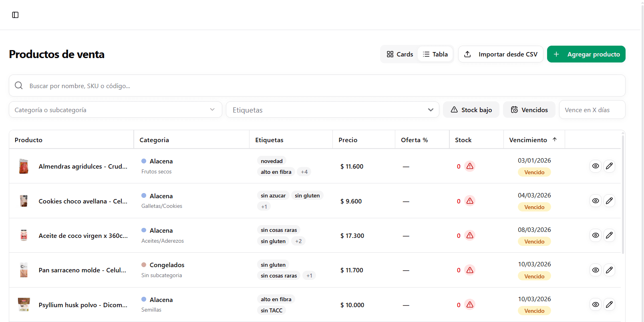Click eye icon for Pan sarraceno molde
This screenshot has width=644, height=322.
[x=596, y=270]
